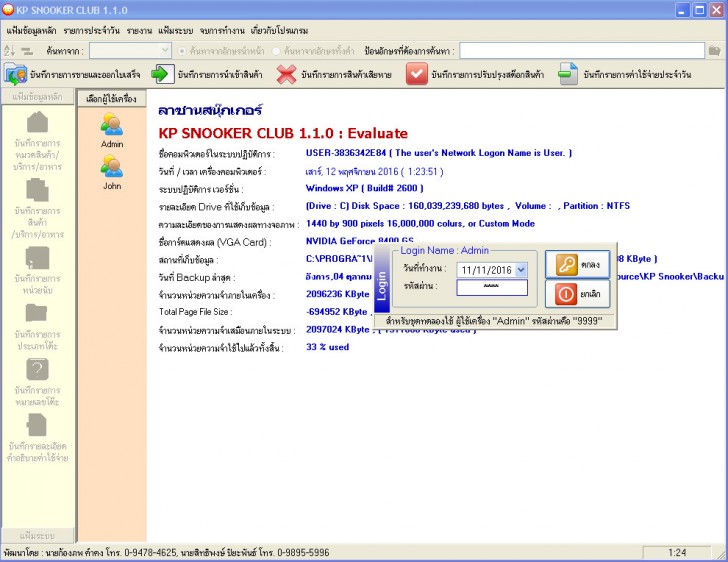Click บันทึกรายการสินค้าเสียหาย toolbar button label
The height and width of the screenshot is (562, 728).
click(x=346, y=74)
